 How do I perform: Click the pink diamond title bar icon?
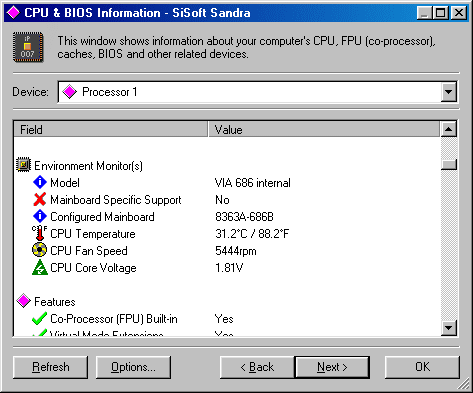point(13,13)
